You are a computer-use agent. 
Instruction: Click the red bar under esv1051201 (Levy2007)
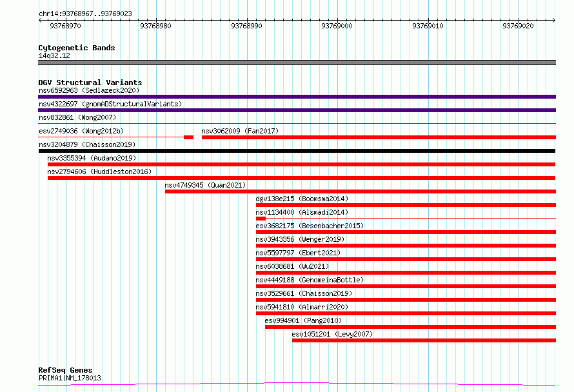click(x=424, y=340)
